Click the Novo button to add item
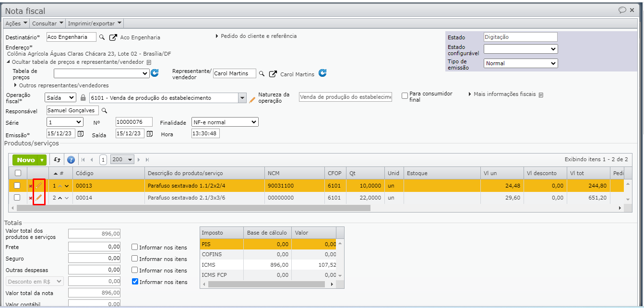 pos(26,160)
